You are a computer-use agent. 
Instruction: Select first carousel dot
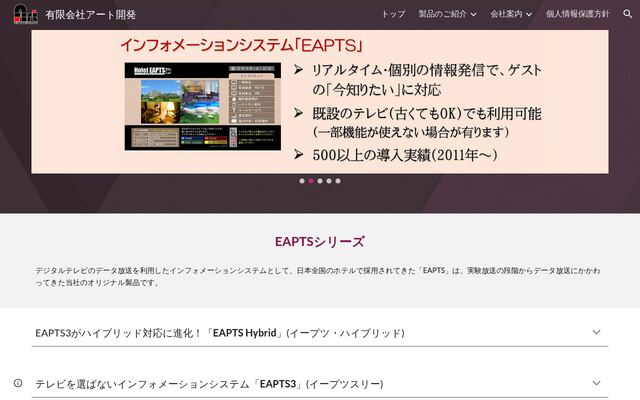click(x=302, y=181)
